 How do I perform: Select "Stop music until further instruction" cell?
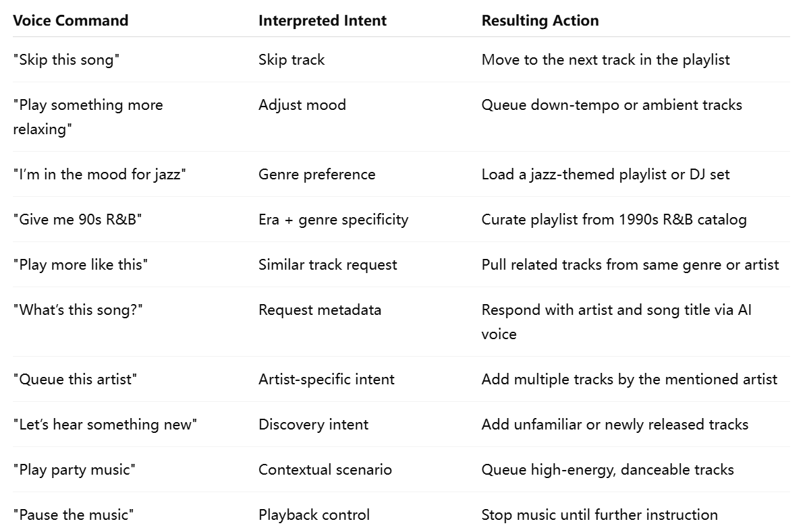(600, 515)
